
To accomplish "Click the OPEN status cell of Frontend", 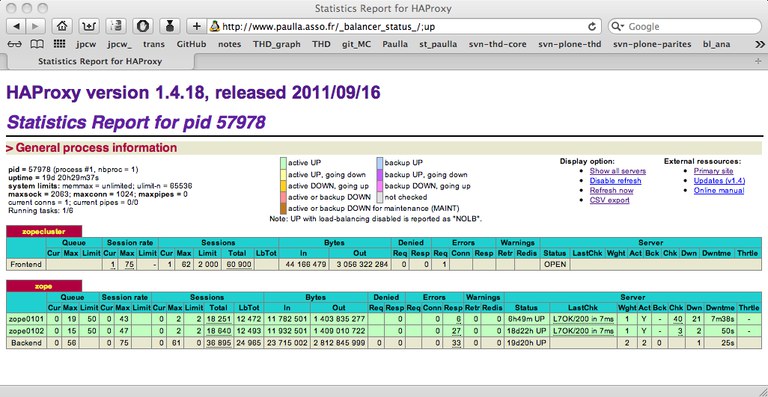I will pos(555,264).
